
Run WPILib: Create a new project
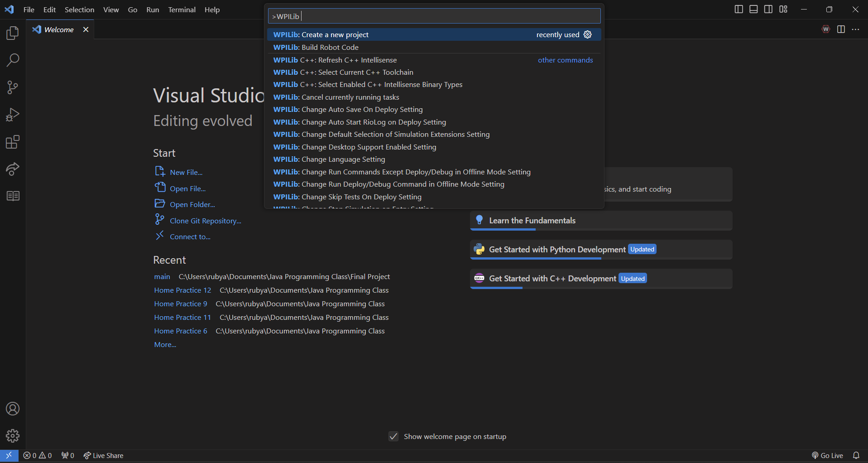tap(434, 35)
